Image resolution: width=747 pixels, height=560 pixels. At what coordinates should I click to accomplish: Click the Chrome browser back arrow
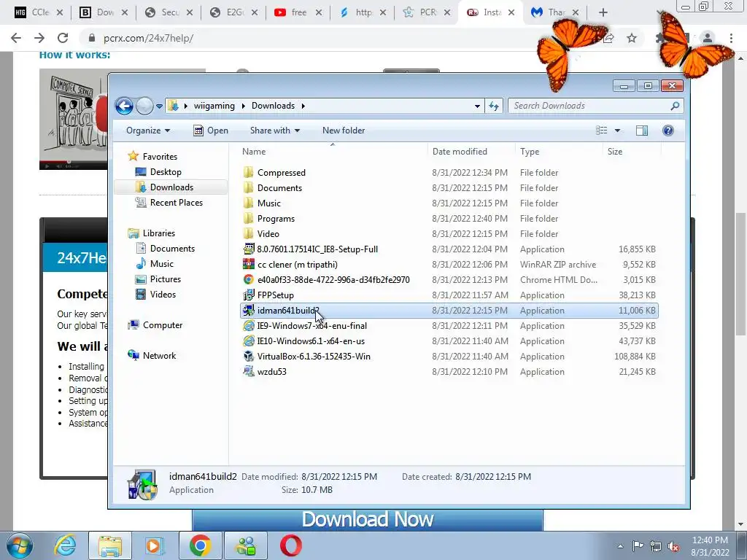(16, 38)
